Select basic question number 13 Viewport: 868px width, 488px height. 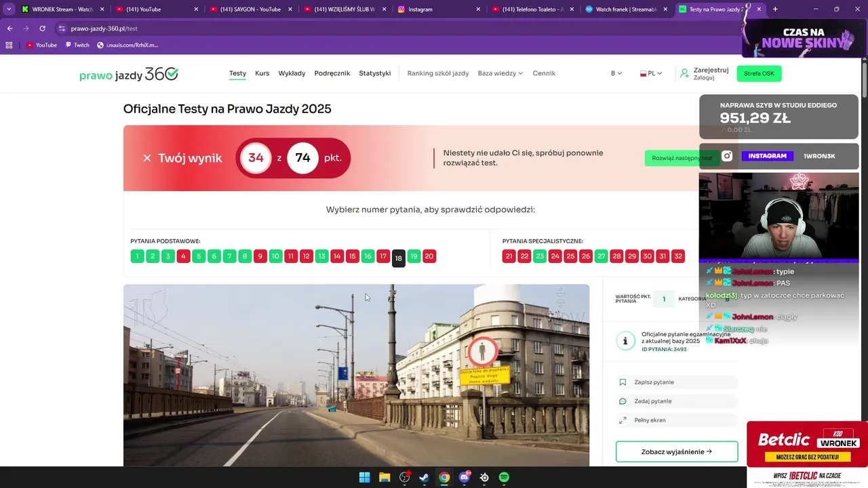pos(321,256)
